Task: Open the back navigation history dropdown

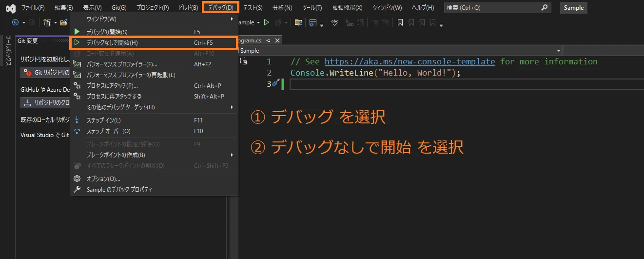Action: tap(23, 22)
